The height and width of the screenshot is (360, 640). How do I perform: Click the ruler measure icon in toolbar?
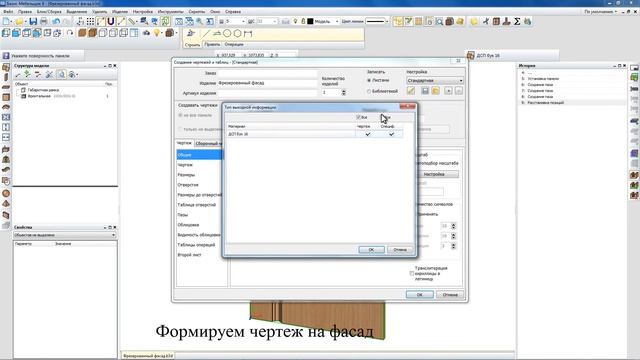pyautogui.click(x=132, y=21)
